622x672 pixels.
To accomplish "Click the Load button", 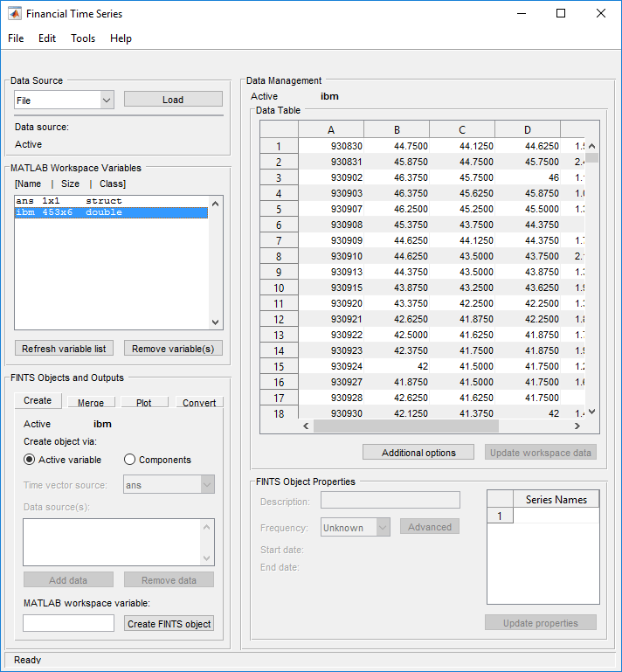I will 173,100.
